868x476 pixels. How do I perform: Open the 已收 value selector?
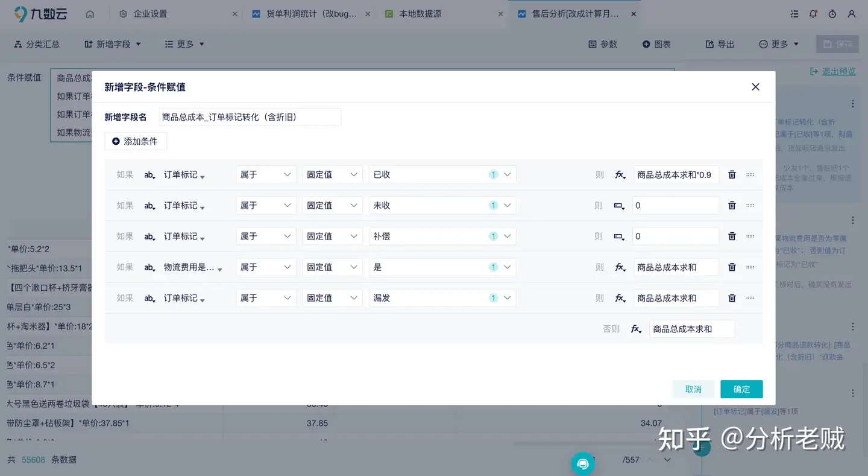442,174
